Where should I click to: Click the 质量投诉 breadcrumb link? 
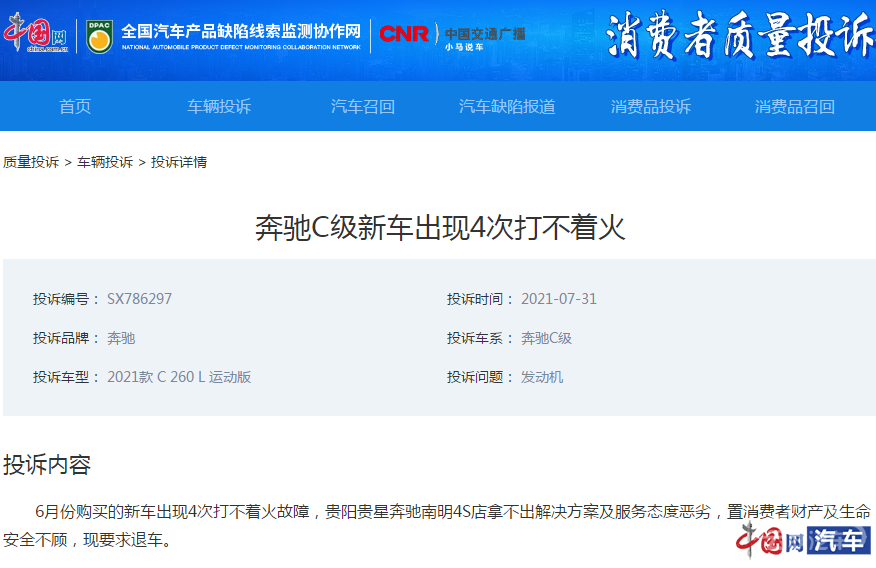31,162
